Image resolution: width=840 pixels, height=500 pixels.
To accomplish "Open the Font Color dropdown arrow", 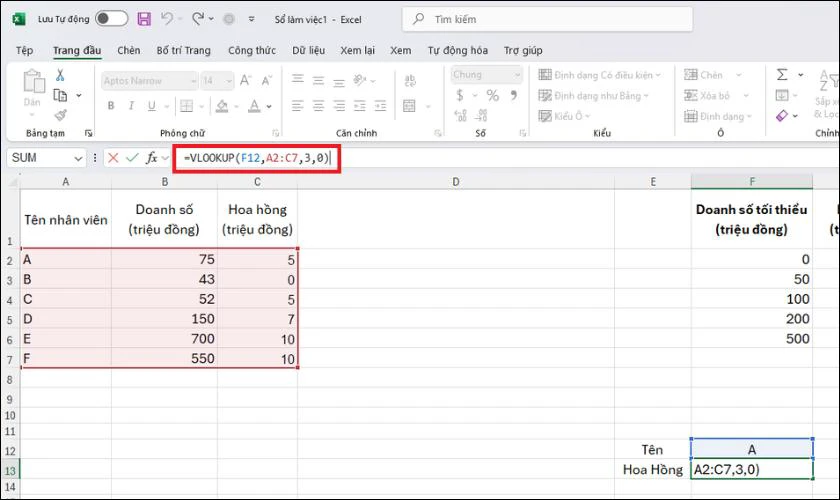I will pyautogui.click(x=269, y=106).
